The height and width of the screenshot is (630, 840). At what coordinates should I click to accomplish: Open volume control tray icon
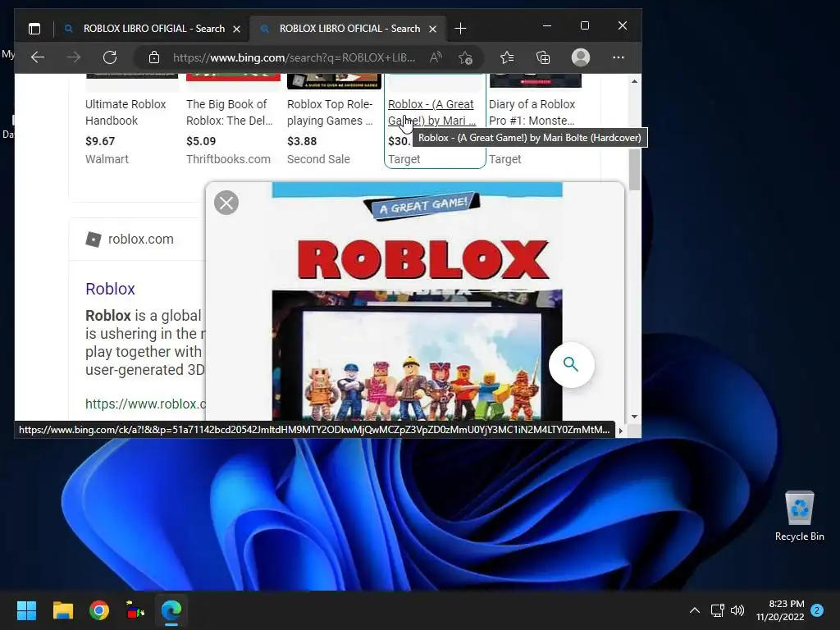pos(737,610)
